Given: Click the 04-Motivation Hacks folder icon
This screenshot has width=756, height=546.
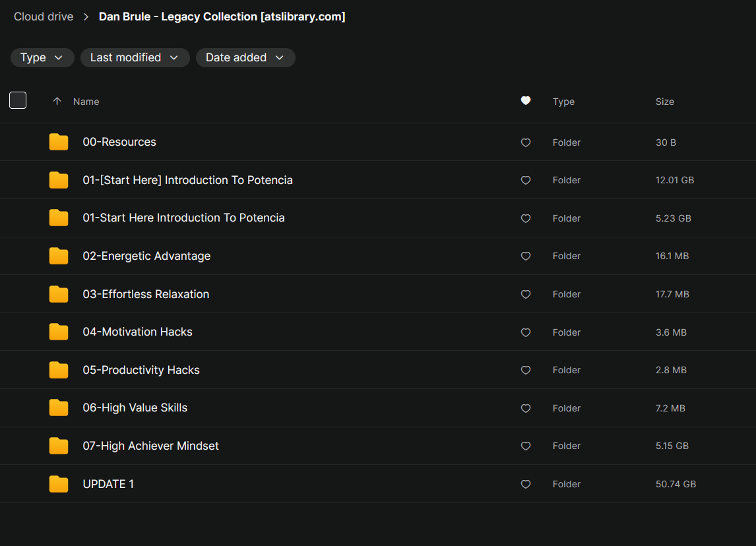Looking at the screenshot, I should [59, 332].
